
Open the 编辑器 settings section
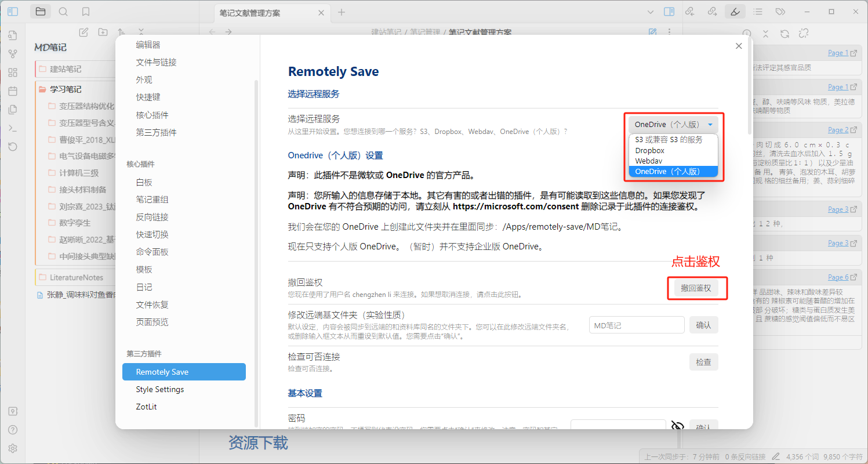[x=148, y=45]
